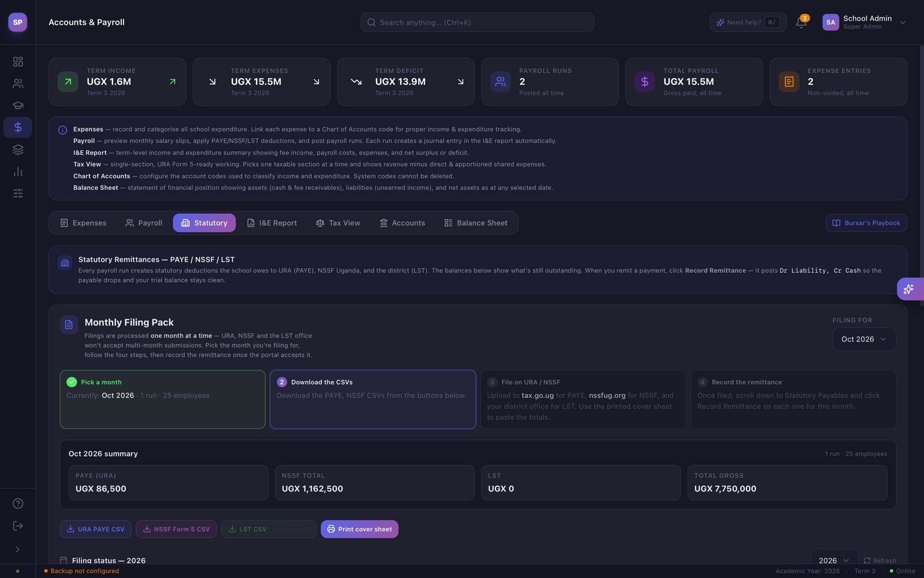Click the Print cover sheet button
The width and height of the screenshot is (924, 578).
point(359,529)
